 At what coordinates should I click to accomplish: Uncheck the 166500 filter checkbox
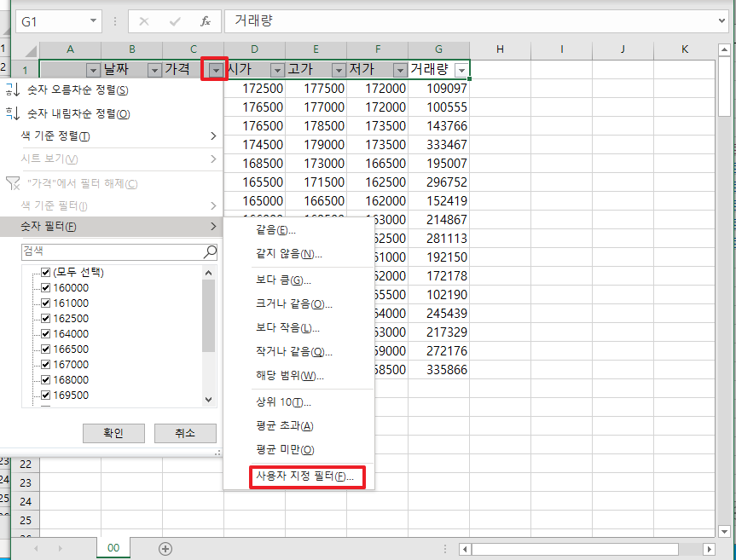point(45,349)
